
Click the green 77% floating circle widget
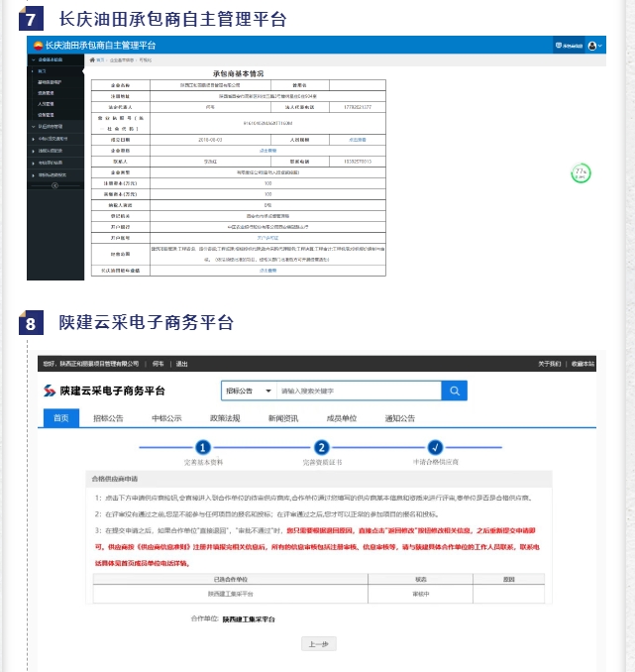point(581,173)
